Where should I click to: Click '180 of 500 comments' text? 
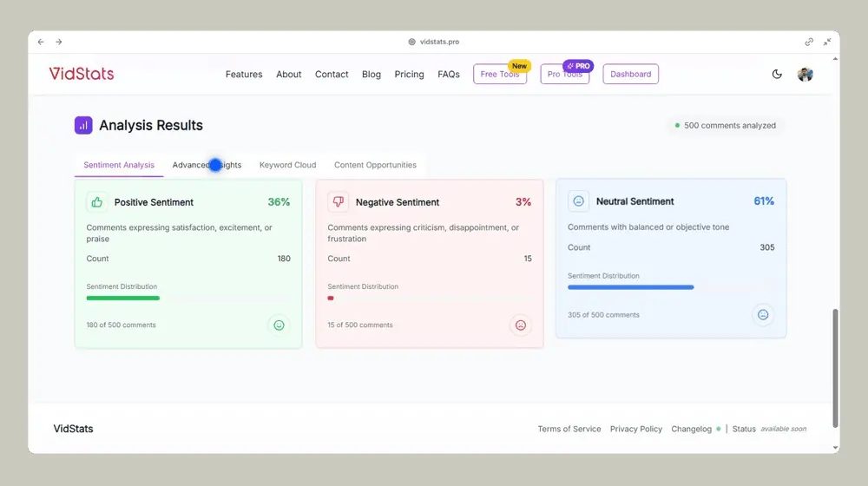122,325
